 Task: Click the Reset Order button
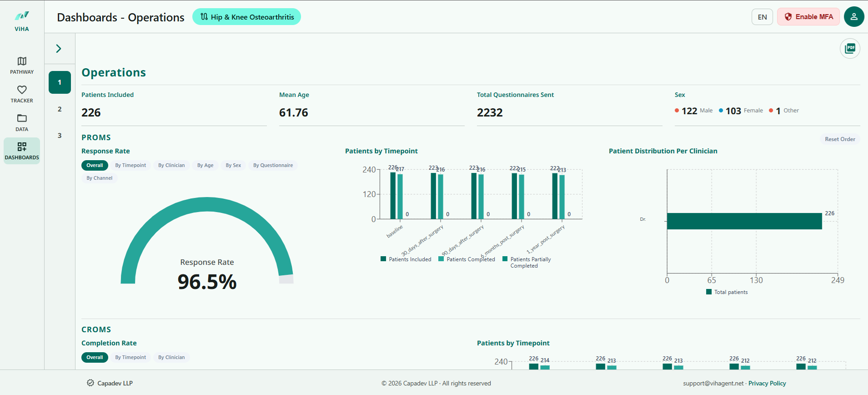click(840, 139)
